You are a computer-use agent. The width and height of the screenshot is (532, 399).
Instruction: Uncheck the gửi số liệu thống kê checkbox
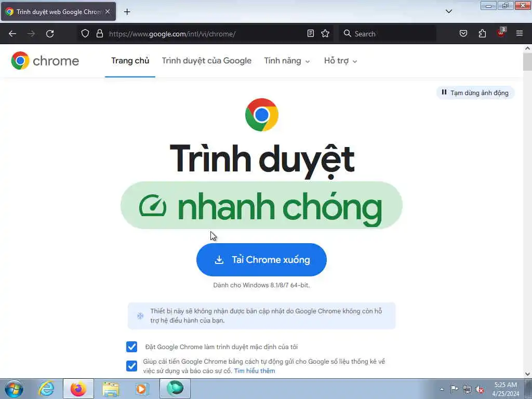click(x=131, y=366)
